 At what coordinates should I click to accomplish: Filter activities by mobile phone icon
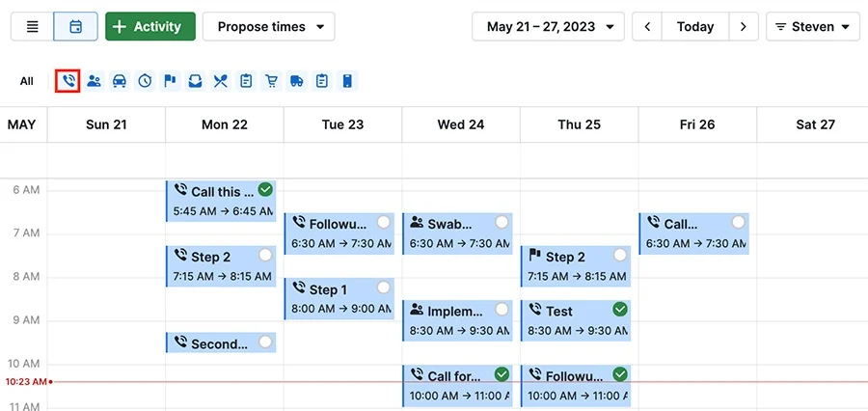click(347, 81)
